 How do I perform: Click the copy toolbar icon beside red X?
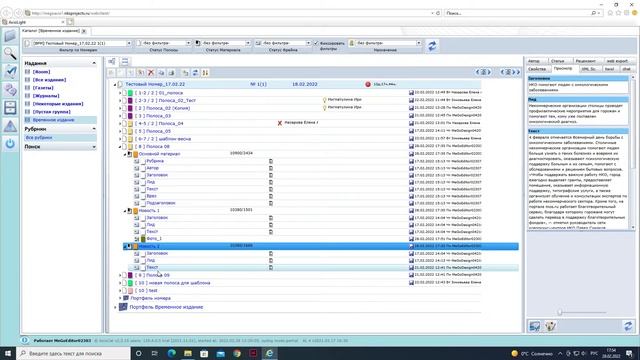pos(161,73)
